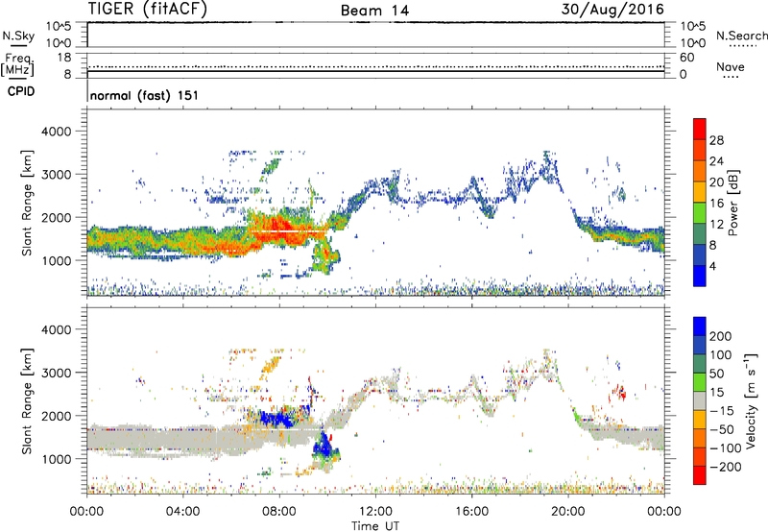Click the 'CPID' label
This screenshot has height=532, width=768.
pos(20,91)
